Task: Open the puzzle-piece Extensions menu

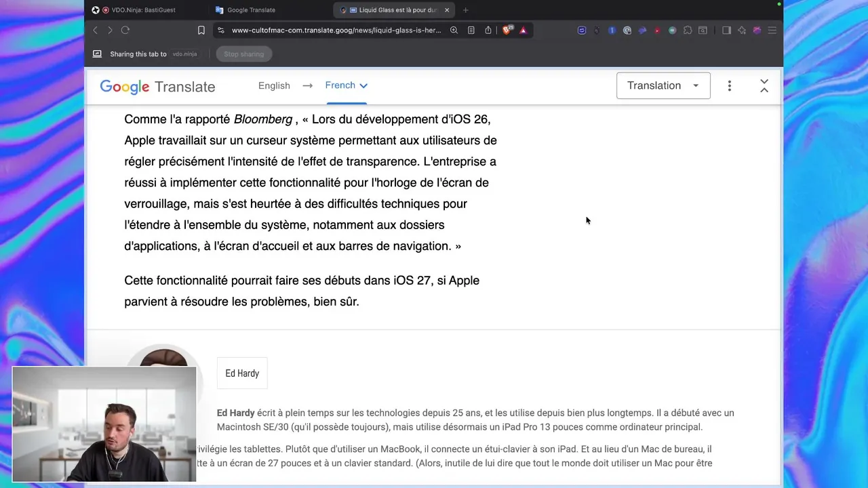Action: click(688, 30)
